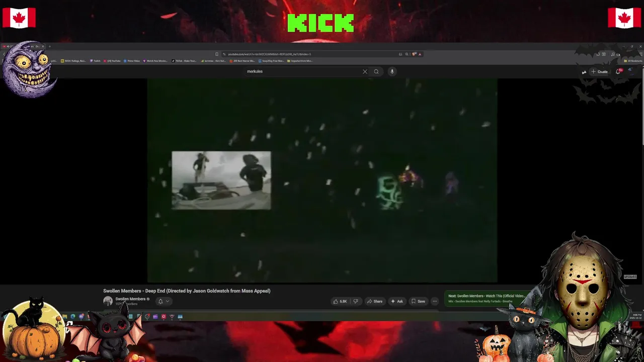Share the Deep End video
The width and height of the screenshot is (644, 362).
(x=374, y=301)
